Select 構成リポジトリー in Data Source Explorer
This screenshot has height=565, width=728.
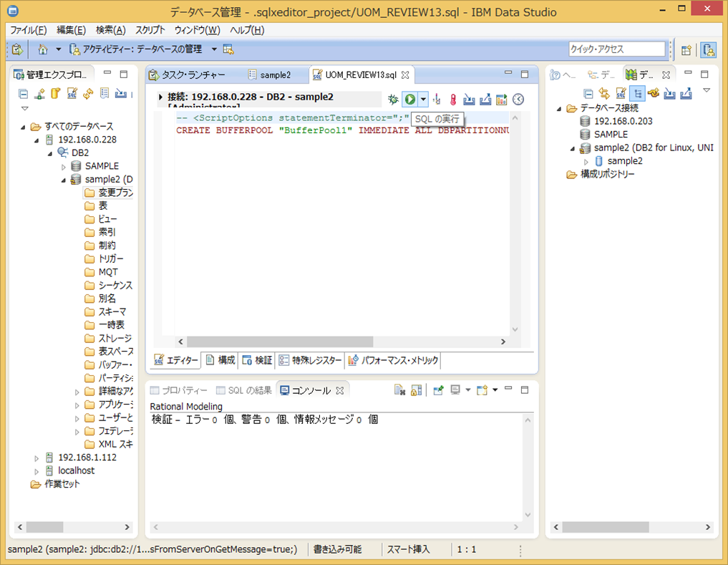(x=601, y=174)
